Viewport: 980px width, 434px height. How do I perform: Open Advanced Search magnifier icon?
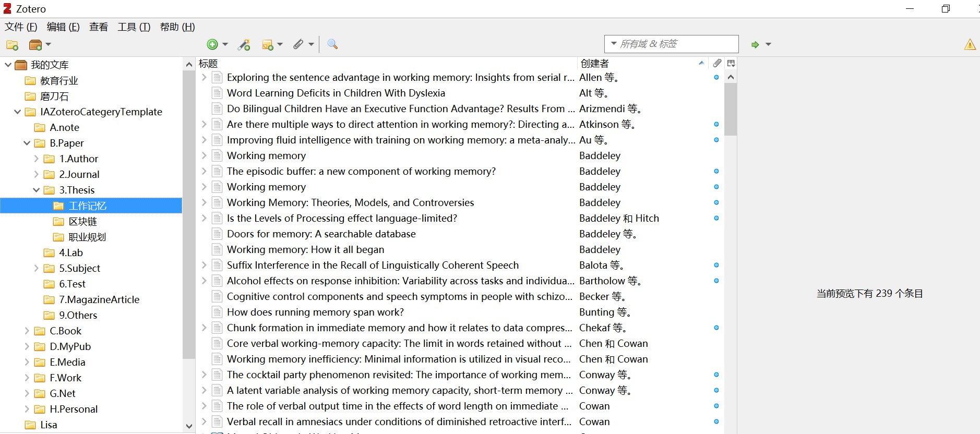pyautogui.click(x=332, y=44)
